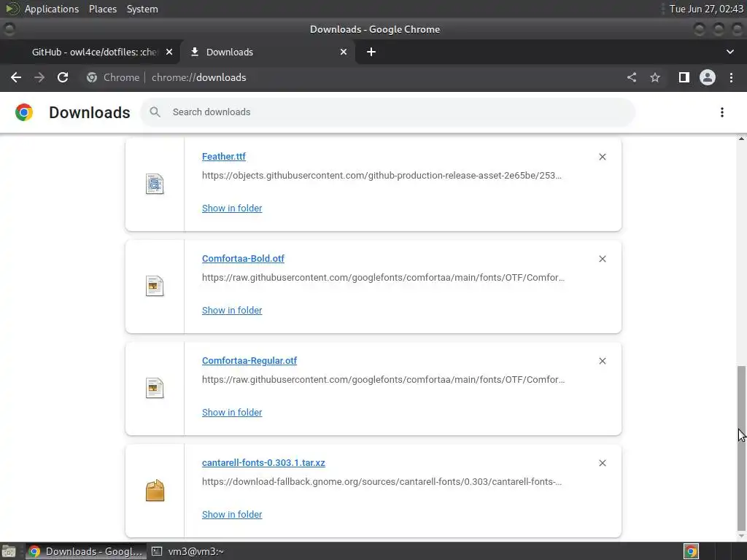Click the cantarell-fonts archive package icon
The image size is (747, 560).
point(155,491)
